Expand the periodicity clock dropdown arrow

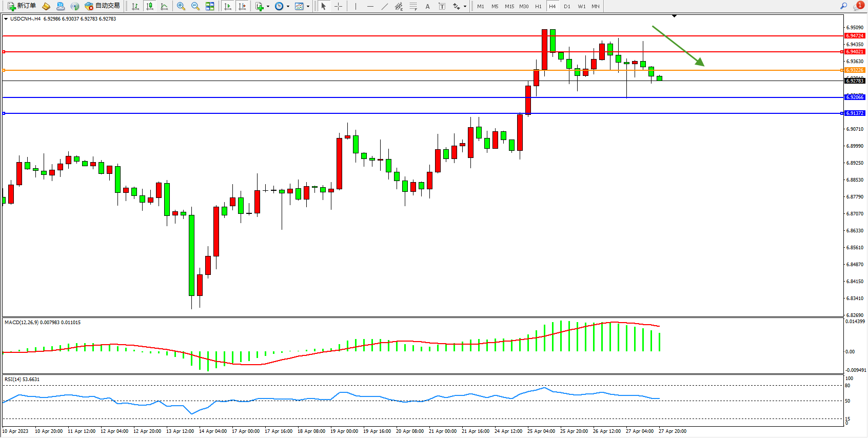coord(288,7)
